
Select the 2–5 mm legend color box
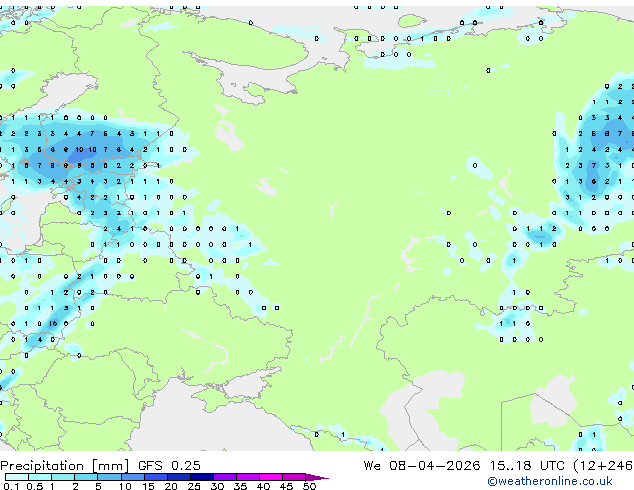coord(86,477)
